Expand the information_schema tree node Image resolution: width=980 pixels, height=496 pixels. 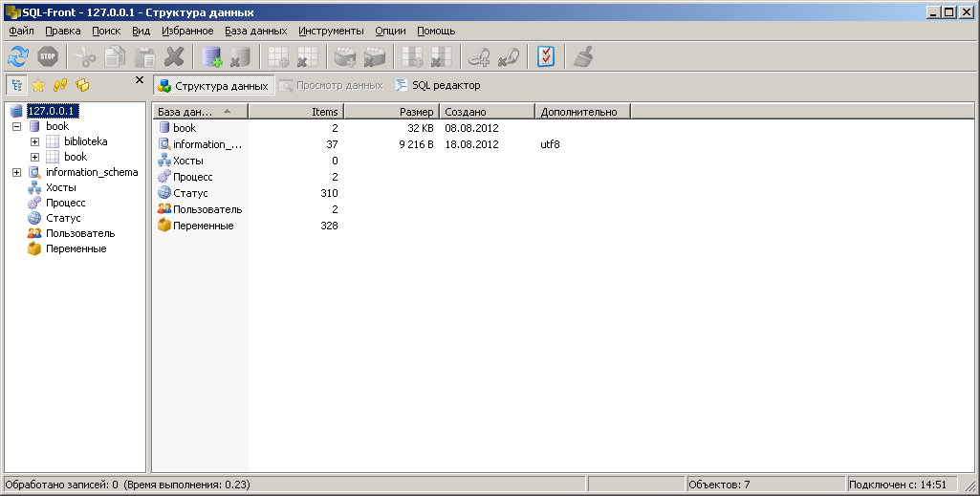pyautogui.click(x=17, y=172)
